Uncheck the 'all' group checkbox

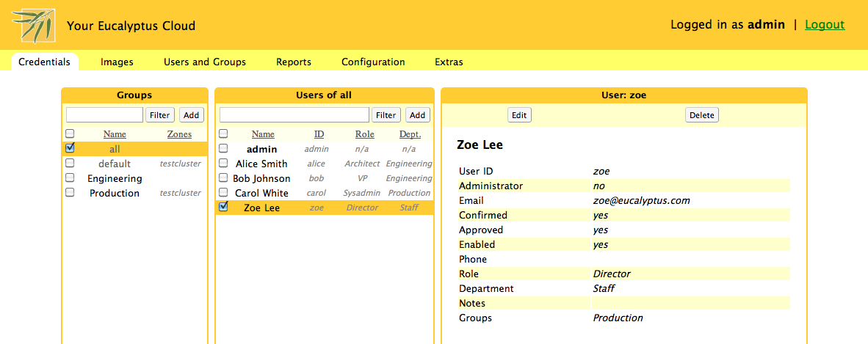coord(70,147)
